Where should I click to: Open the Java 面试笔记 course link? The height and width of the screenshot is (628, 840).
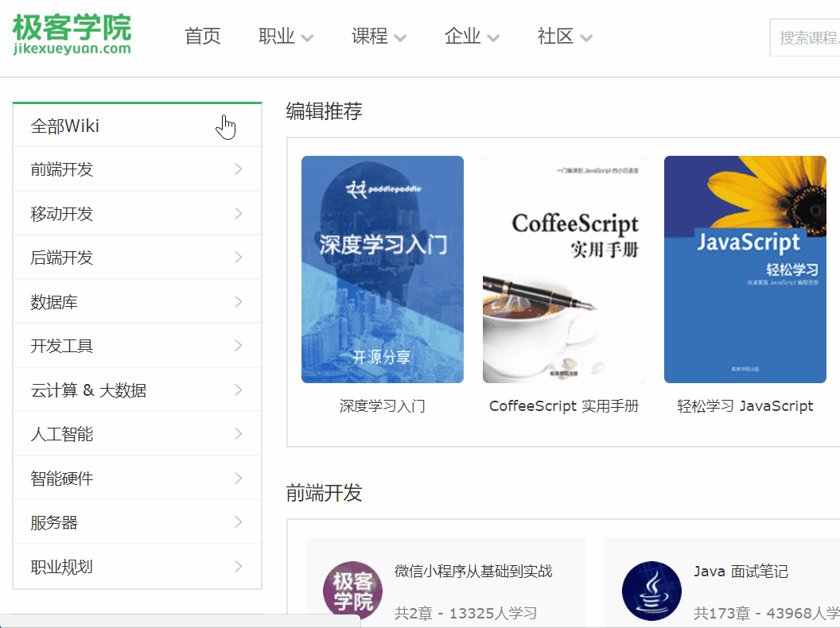pyautogui.click(x=741, y=572)
